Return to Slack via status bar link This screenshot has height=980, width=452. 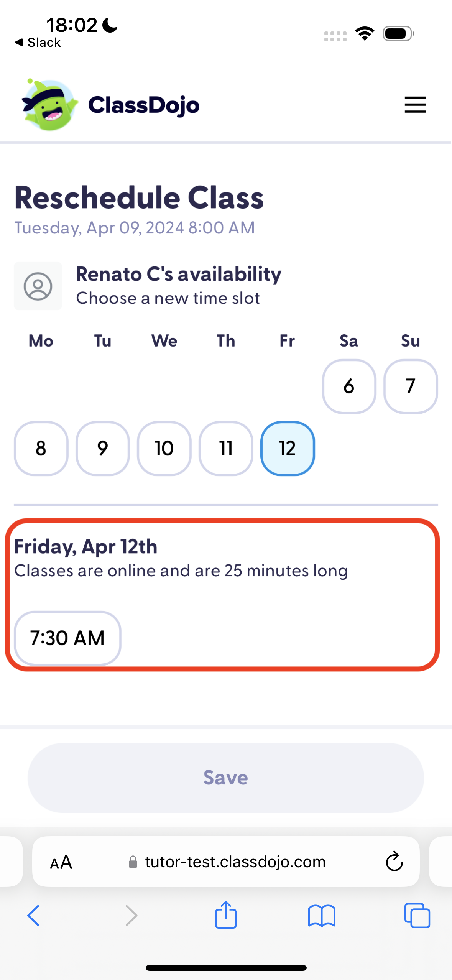[x=37, y=42]
